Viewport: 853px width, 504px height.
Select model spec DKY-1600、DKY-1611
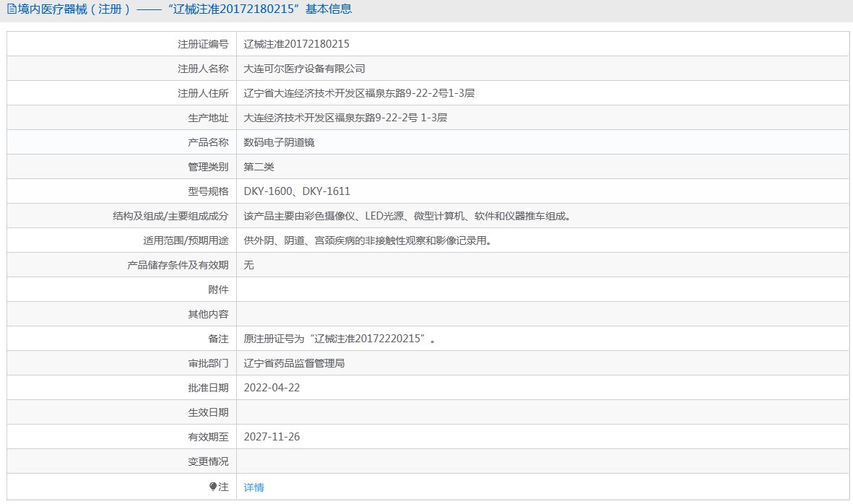point(297,191)
